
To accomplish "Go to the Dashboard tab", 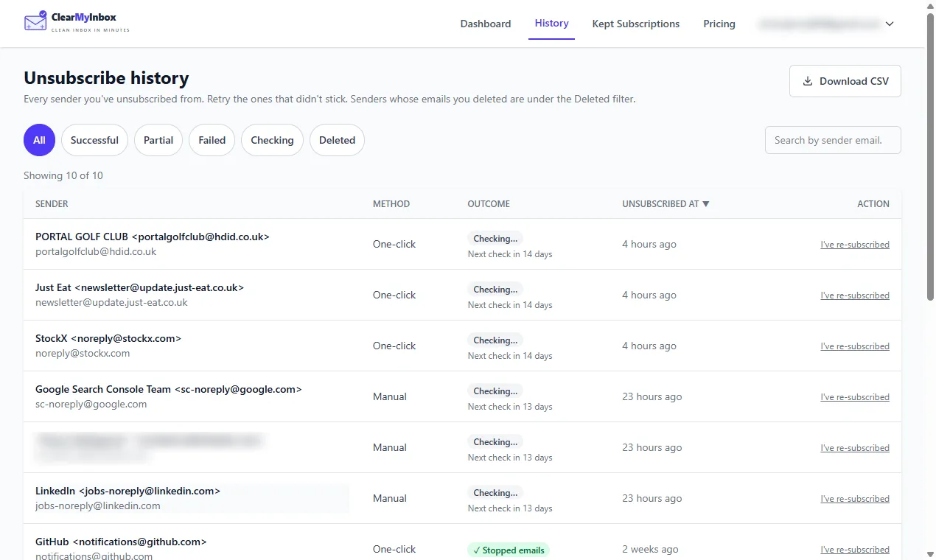I will (486, 24).
